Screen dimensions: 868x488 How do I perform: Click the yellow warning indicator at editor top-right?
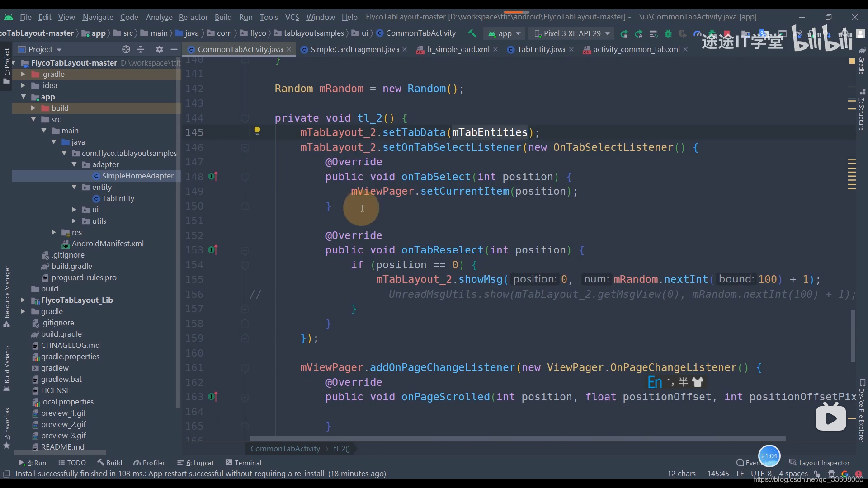[852, 61]
